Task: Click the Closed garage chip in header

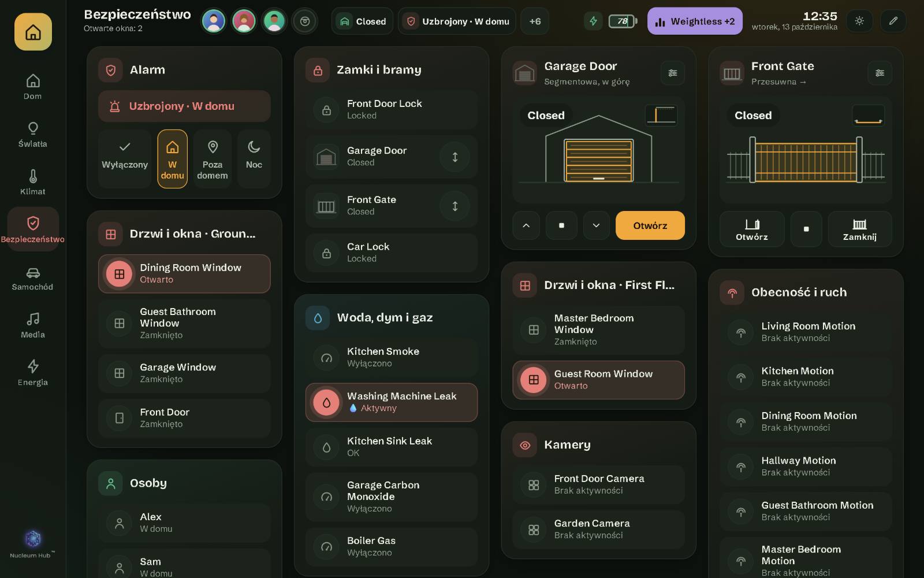Action: click(362, 21)
